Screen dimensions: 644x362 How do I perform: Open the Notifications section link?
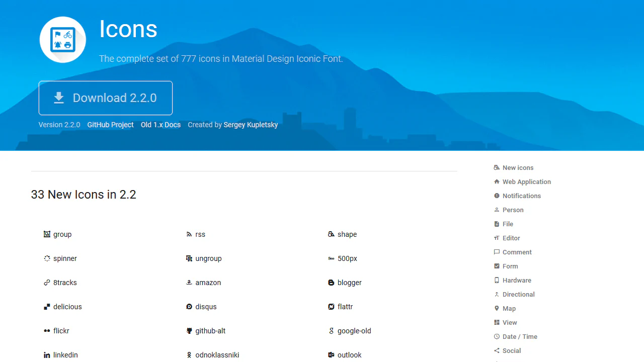click(522, 196)
